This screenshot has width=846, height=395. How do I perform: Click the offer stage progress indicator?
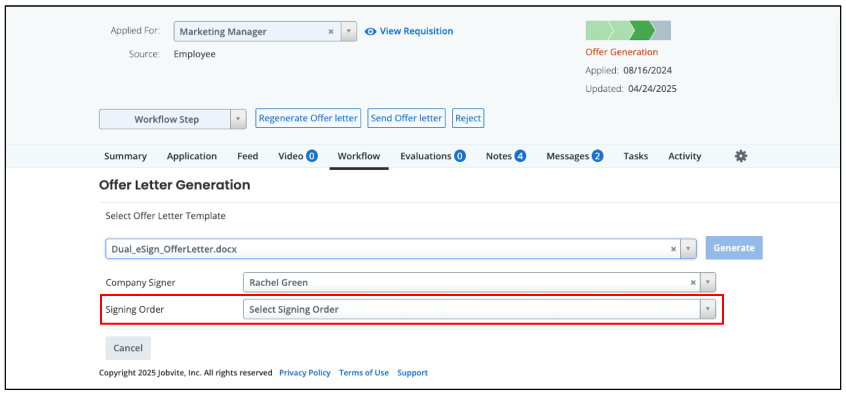point(628,31)
